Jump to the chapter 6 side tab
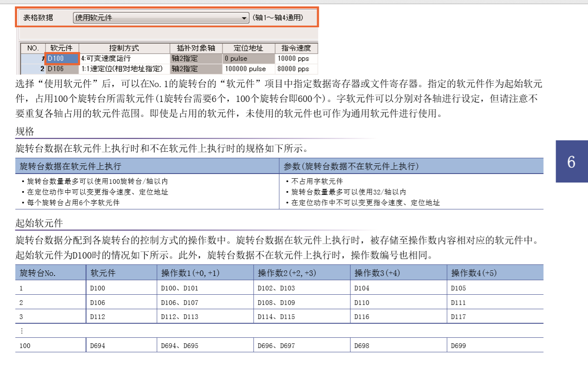 [571, 162]
